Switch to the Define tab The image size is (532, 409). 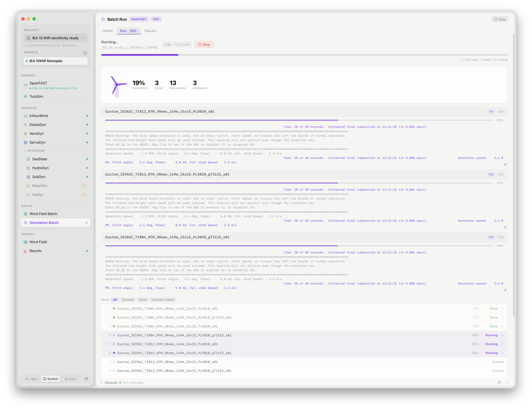click(107, 31)
